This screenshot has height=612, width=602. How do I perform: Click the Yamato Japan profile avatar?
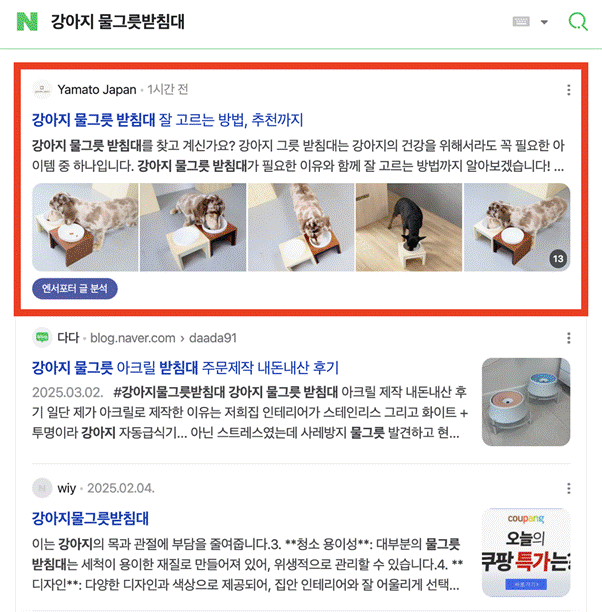pyautogui.click(x=42, y=89)
